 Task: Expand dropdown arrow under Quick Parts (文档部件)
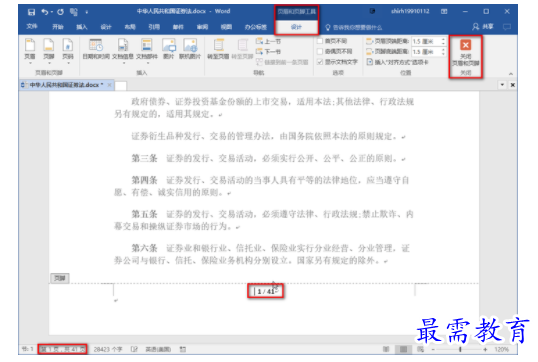click(148, 63)
